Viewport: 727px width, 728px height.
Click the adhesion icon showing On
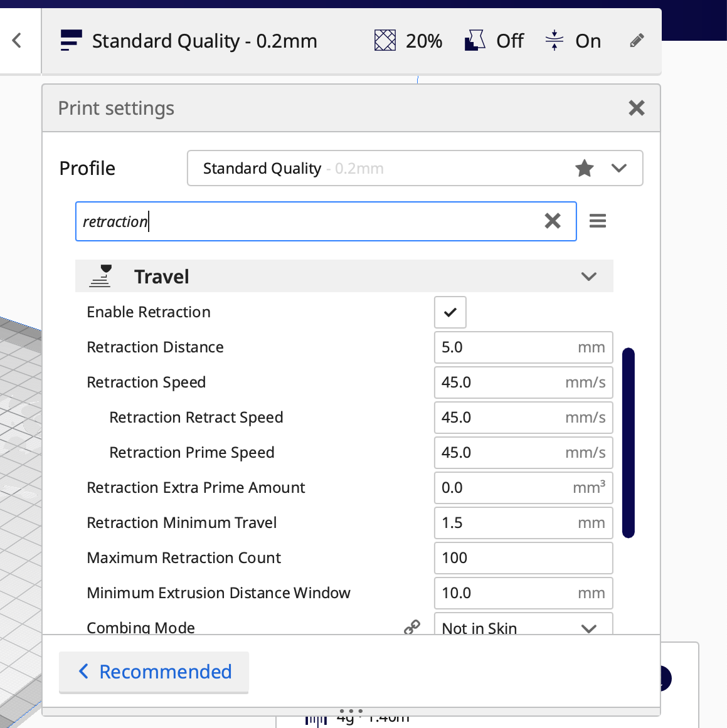555,40
